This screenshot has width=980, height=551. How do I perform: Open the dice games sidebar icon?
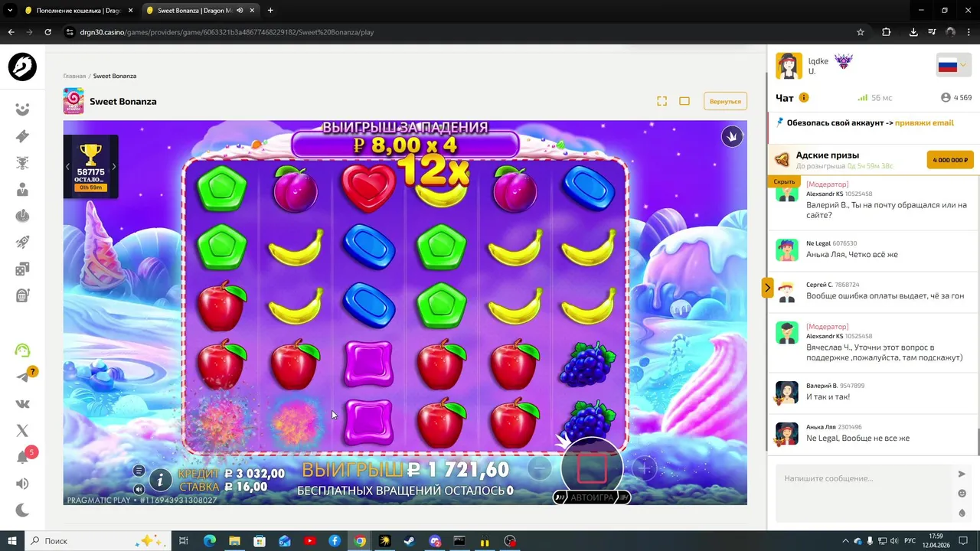coord(22,269)
